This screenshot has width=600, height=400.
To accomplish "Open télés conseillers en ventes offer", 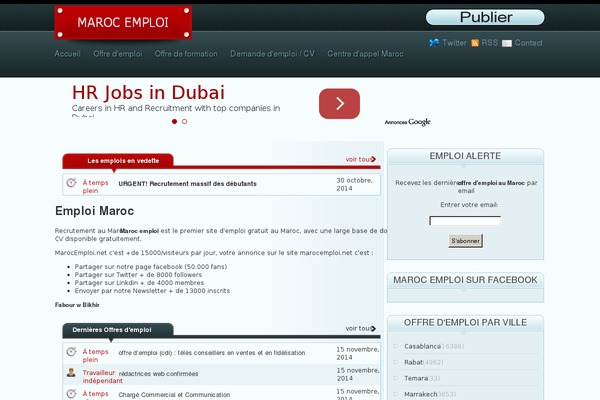I will tap(212, 353).
